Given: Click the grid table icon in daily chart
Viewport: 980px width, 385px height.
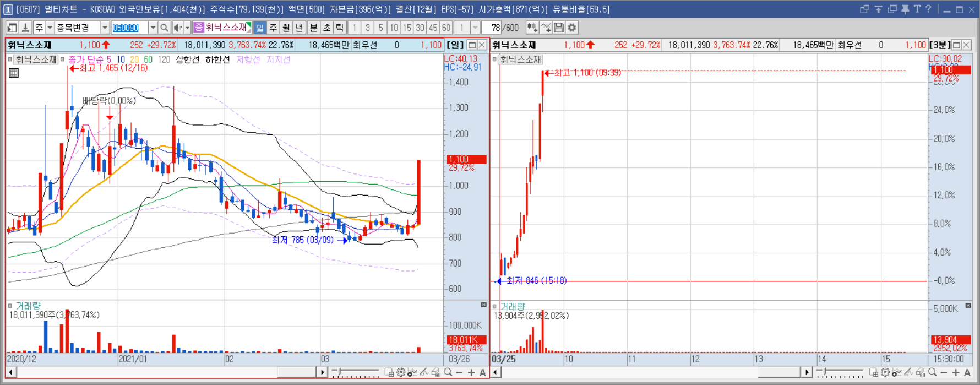Looking at the screenshot, I should [x=14, y=73].
